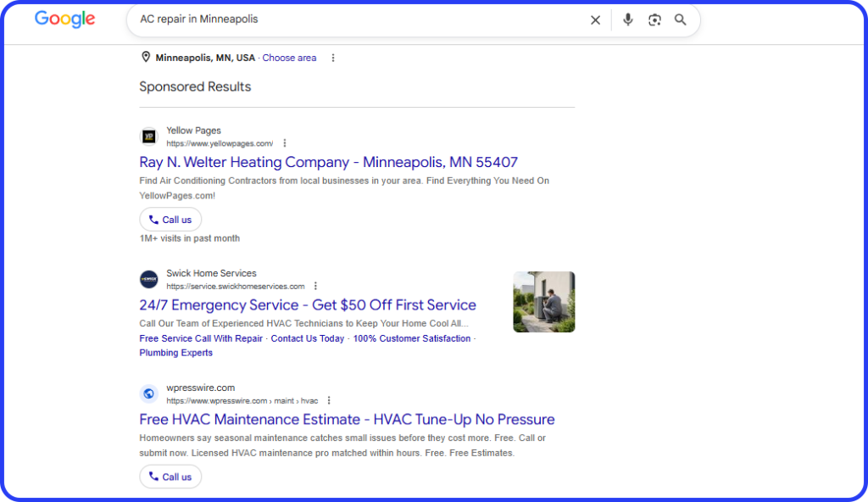Click the 1M+ visits in past month text
Image resolution: width=868 pixels, height=502 pixels.
[x=189, y=238]
